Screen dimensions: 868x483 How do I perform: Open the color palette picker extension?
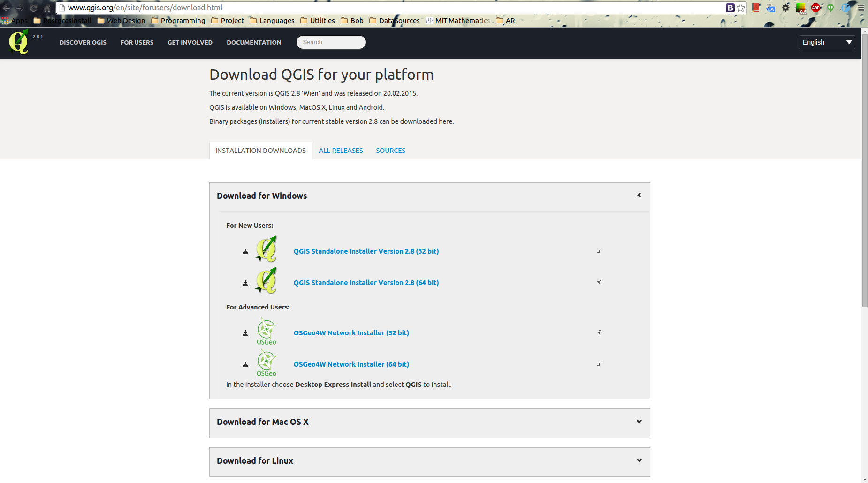(800, 8)
